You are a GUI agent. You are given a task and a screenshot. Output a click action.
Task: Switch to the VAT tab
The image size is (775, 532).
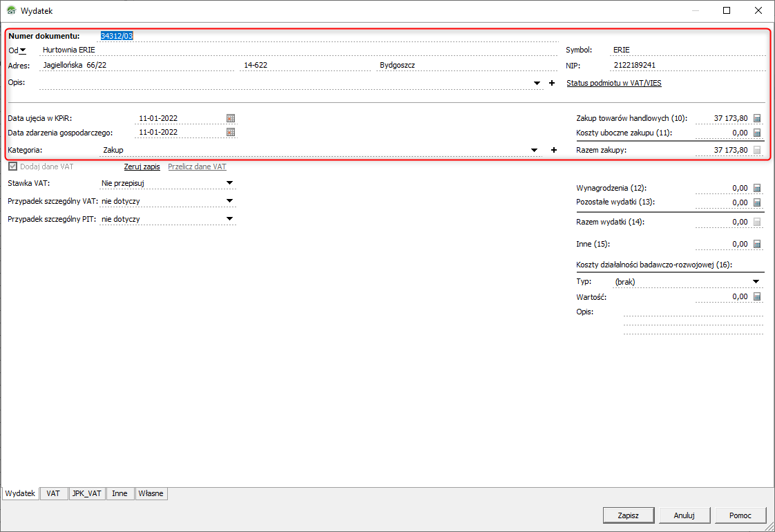(x=53, y=493)
